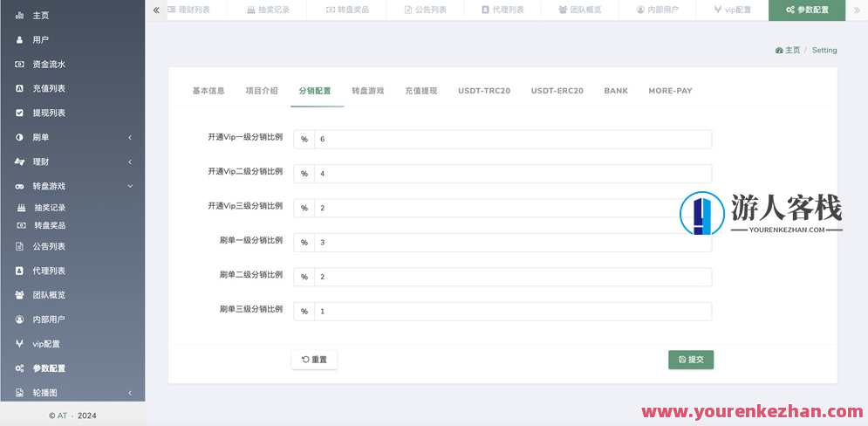Open the BANK settings tab
This screenshot has height=426, width=868.
(x=616, y=91)
